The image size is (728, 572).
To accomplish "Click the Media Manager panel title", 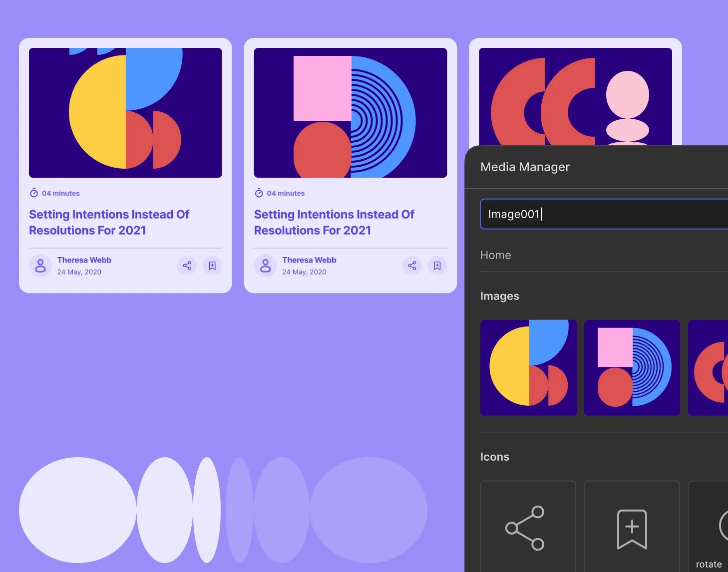I will click(x=525, y=167).
